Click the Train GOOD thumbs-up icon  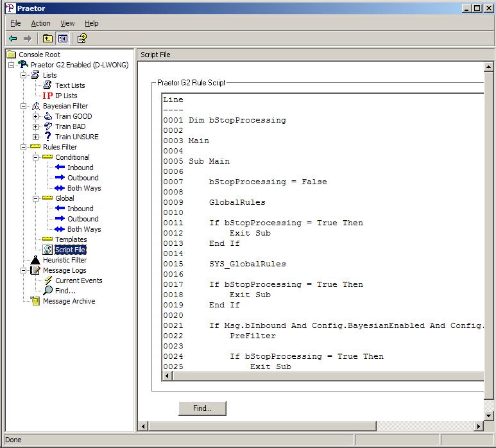pos(47,116)
